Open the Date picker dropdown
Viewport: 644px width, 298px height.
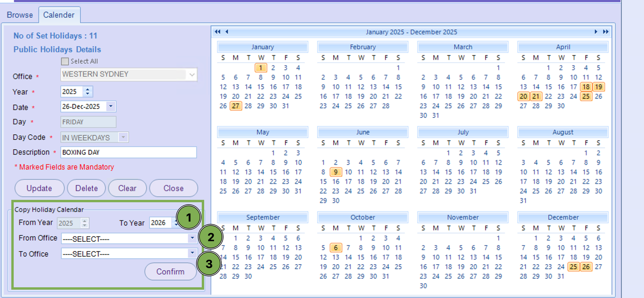[111, 106]
